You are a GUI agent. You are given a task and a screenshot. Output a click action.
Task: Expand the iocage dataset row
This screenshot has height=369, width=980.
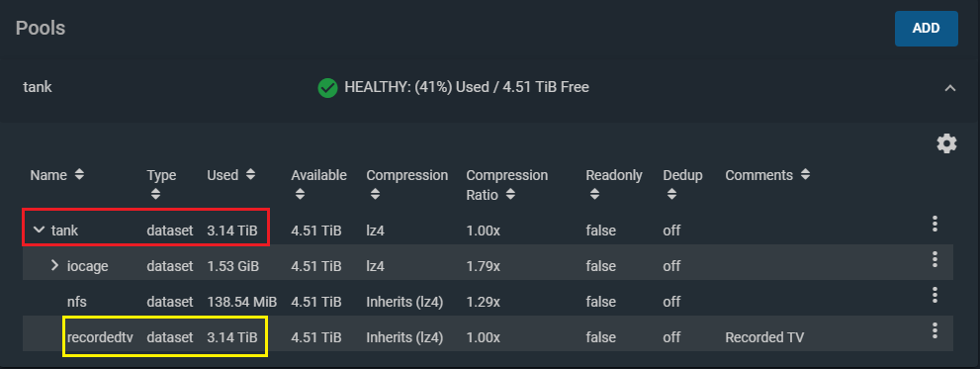(55, 265)
